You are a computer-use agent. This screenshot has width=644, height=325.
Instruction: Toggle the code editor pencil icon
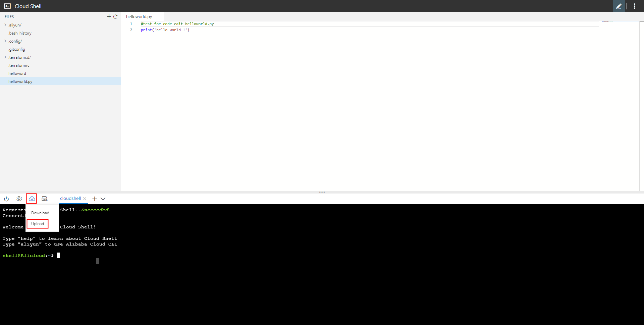point(619,6)
